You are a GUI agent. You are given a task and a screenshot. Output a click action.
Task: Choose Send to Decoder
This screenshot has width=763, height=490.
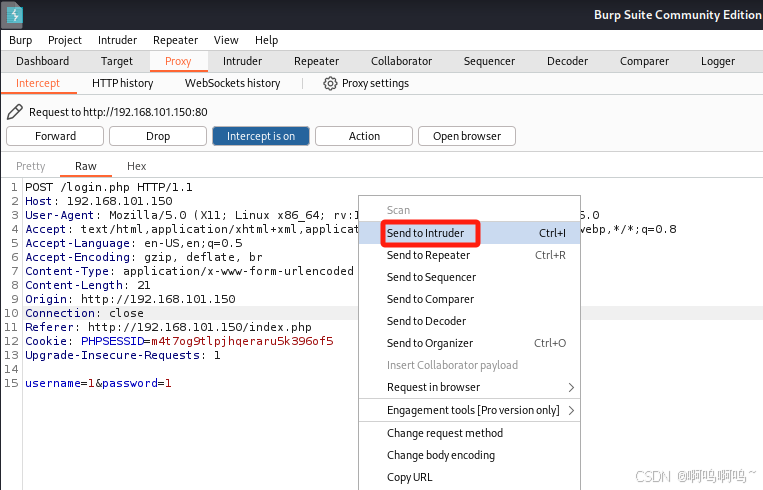(x=470, y=321)
